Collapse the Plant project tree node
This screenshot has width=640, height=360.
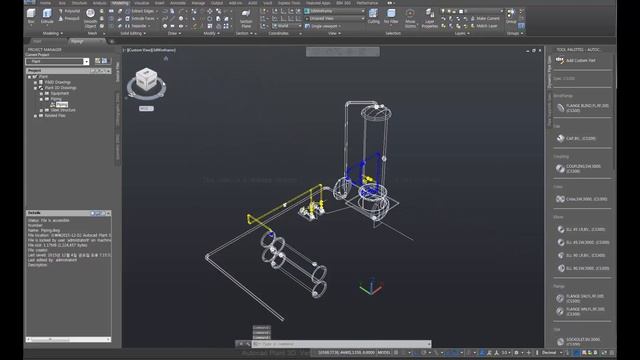(29, 77)
